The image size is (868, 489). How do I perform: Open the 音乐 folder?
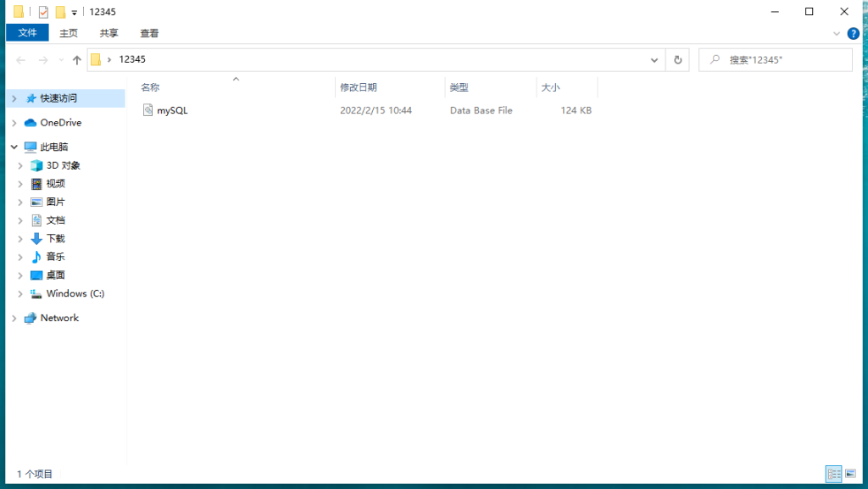[x=55, y=257]
